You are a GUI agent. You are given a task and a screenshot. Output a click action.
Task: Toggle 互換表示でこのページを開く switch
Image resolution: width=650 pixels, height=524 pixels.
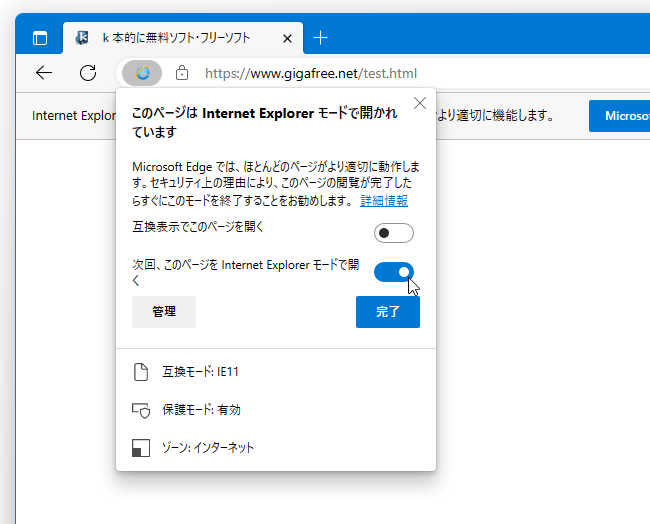click(393, 233)
